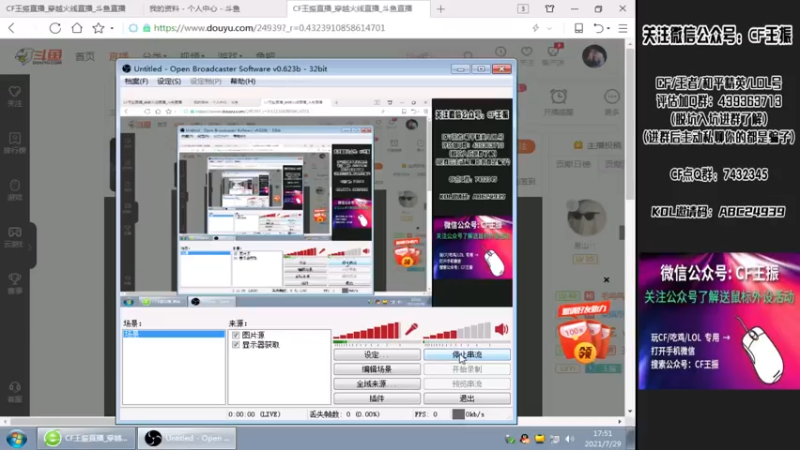Click the lightning speed-mode icon
The image size is (800, 450).
[x=536, y=28]
